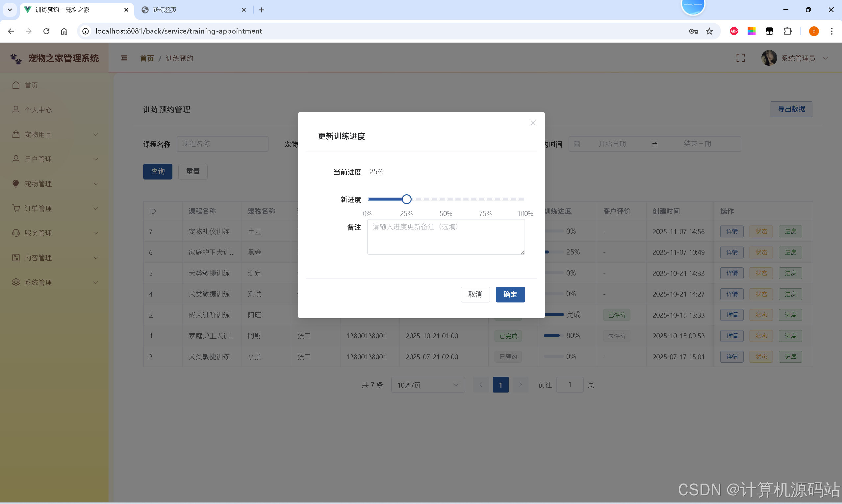Click the 确定 confirm button
The height and width of the screenshot is (504, 842).
(510, 294)
